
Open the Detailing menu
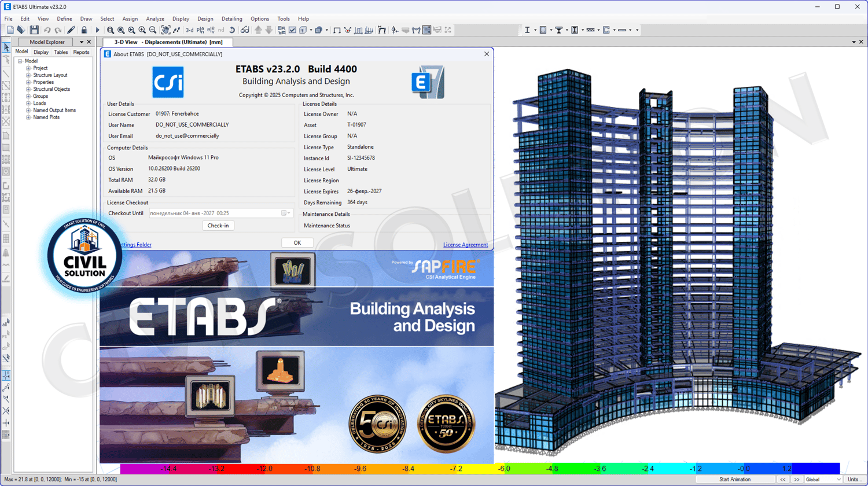(232, 19)
